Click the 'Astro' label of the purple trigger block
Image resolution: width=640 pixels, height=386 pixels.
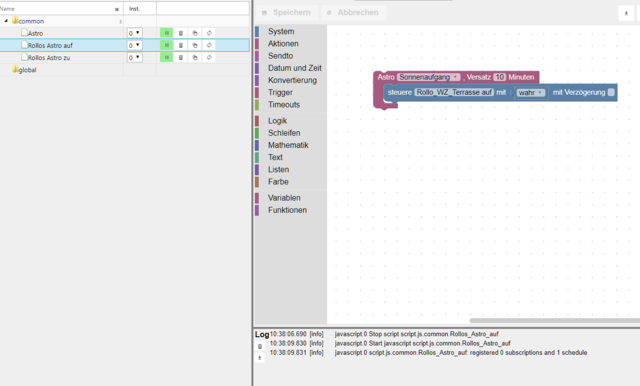click(x=386, y=77)
